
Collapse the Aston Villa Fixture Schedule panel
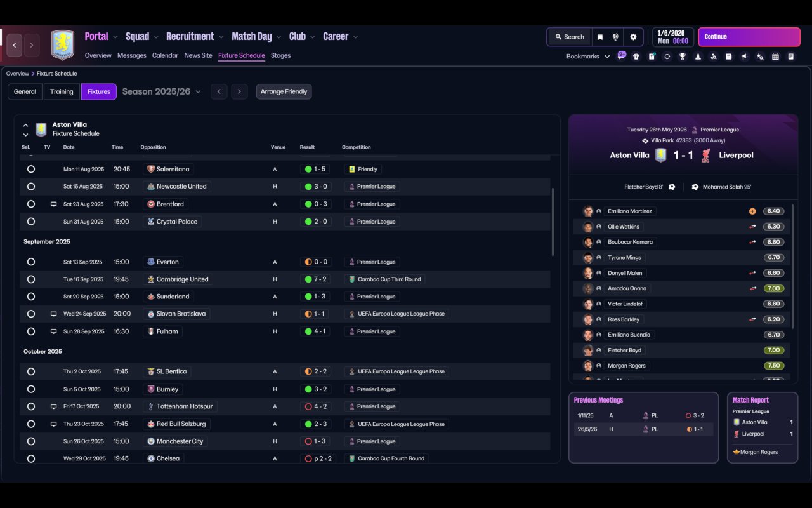click(25, 126)
